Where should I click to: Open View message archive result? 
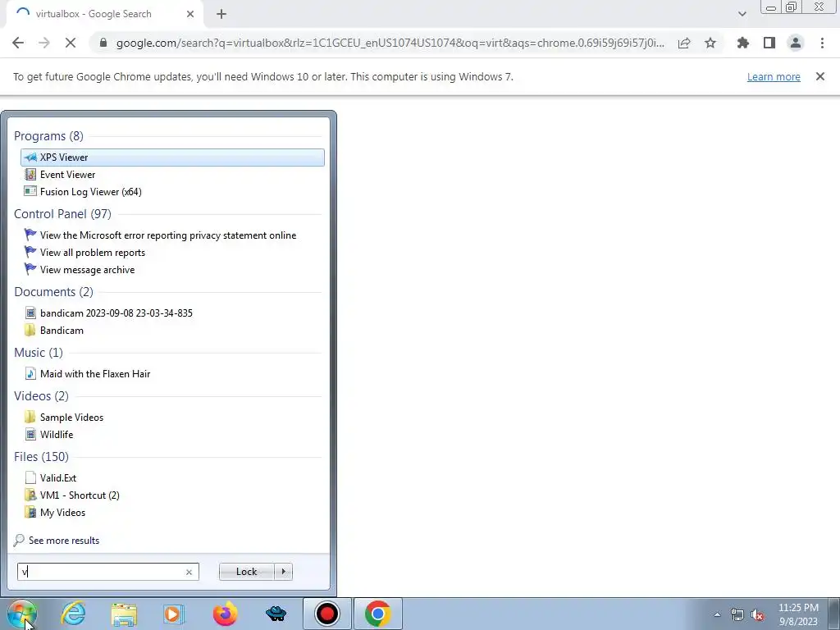click(87, 269)
